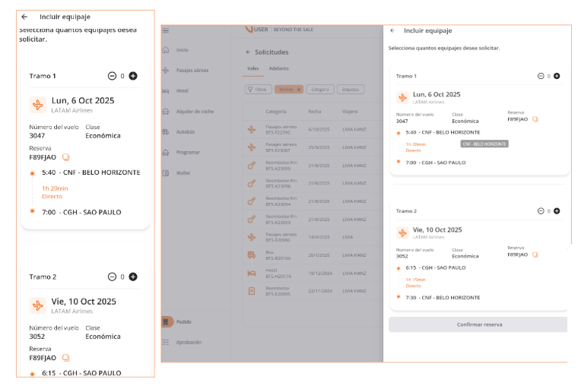The width and height of the screenshot is (578, 392).
Task: Remove the Emitido filter chip
Action: tap(299, 90)
